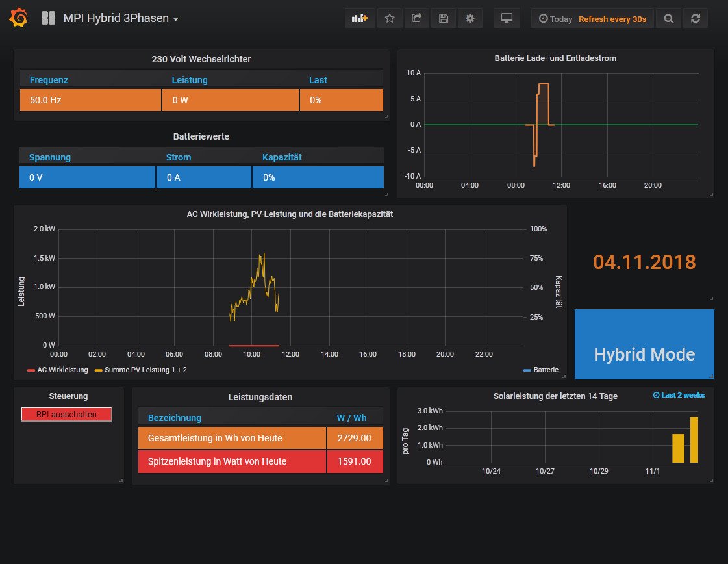Switch view mode with monitor icon
Screen dimensions: 728x564
click(507, 19)
